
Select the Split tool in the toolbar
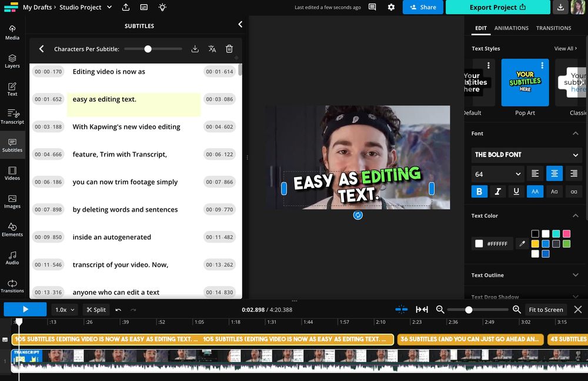[x=96, y=309]
